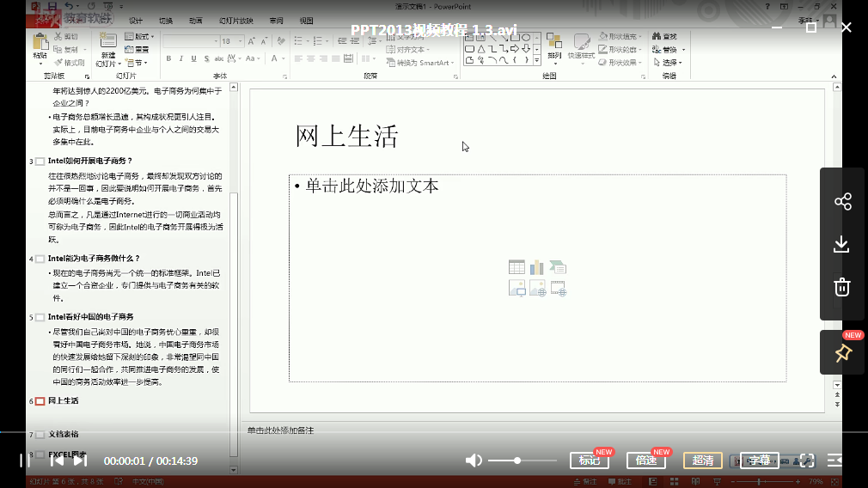Click the Reset (重置) slide button
This screenshot has height=488, width=868.
pos(137,50)
